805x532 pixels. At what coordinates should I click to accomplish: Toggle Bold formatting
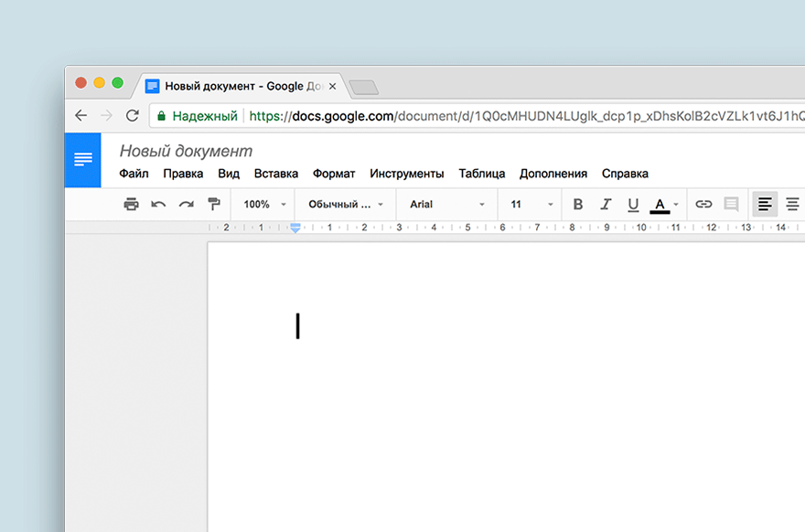pos(577,204)
